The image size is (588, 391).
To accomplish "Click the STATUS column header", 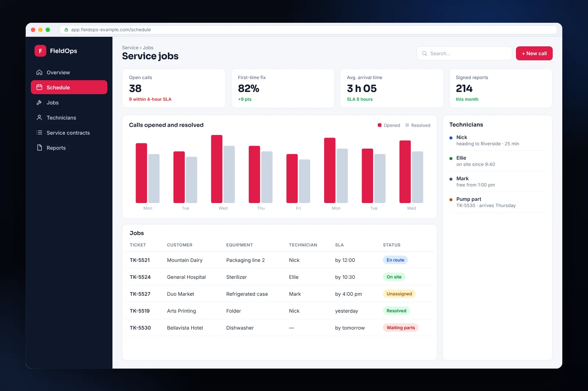I will (x=392, y=245).
